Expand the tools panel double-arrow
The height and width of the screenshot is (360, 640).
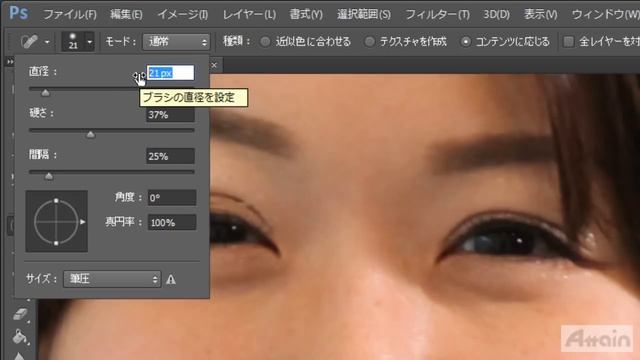[x=10, y=62]
